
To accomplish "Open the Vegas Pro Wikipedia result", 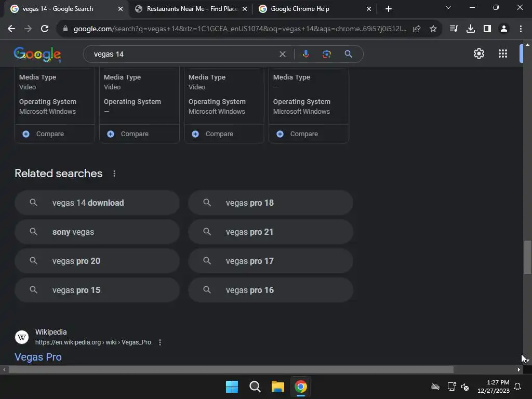I will click(38, 357).
